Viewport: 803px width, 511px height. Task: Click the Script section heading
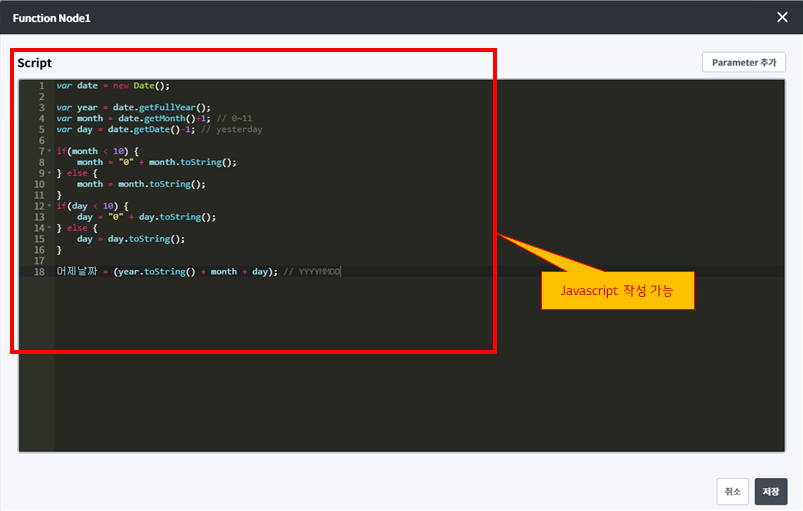(34, 63)
